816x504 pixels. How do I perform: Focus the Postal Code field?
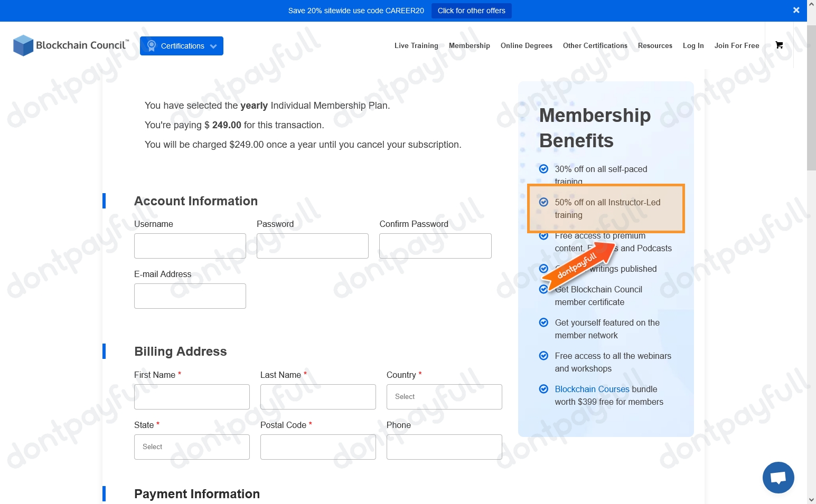318,447
